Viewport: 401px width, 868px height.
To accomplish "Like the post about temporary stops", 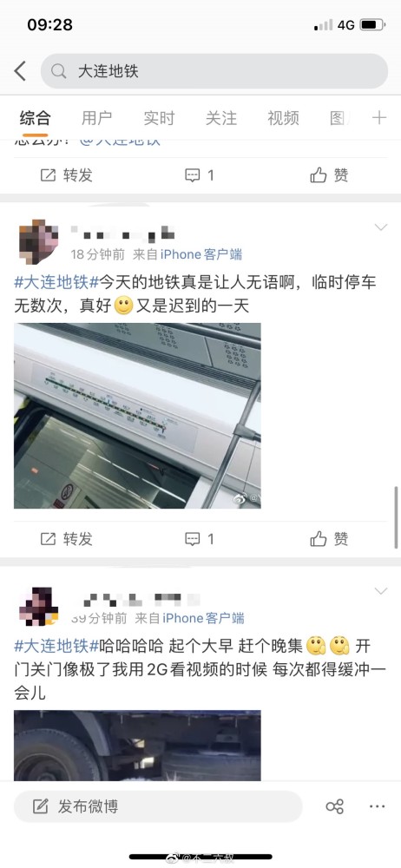I will (329, 539).
